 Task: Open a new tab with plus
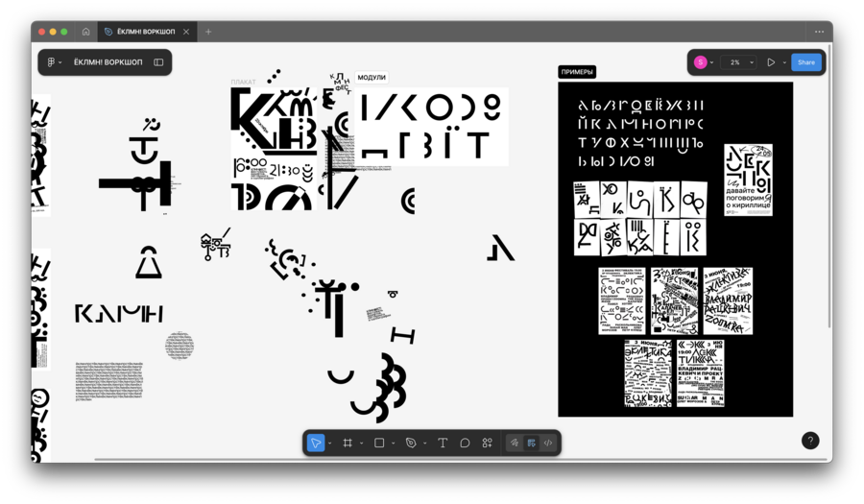(x=208, y=32)
